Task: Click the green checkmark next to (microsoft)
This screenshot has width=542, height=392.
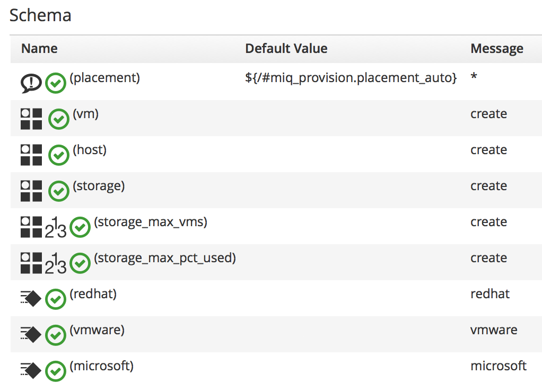Action: (x=56, y=371)
